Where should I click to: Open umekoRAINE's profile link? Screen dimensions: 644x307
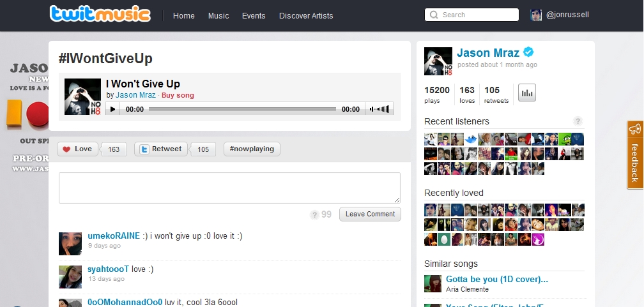[x=114, y=236]
